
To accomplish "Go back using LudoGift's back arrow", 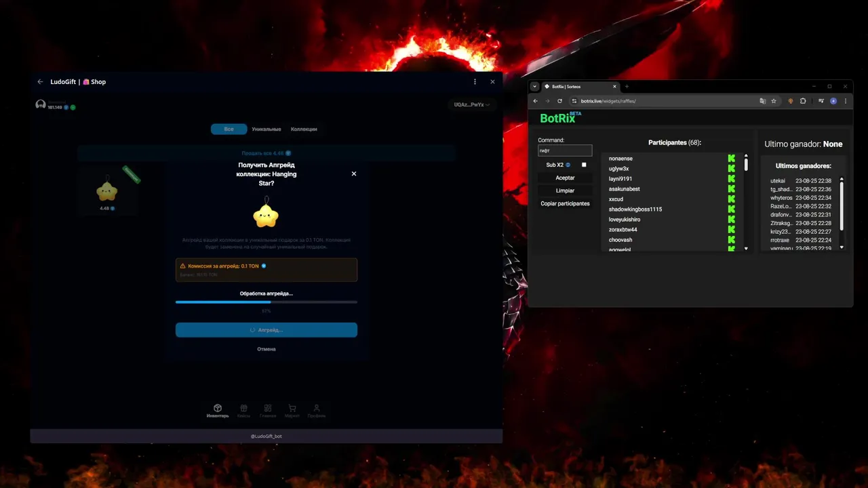I will click(40, 82).
